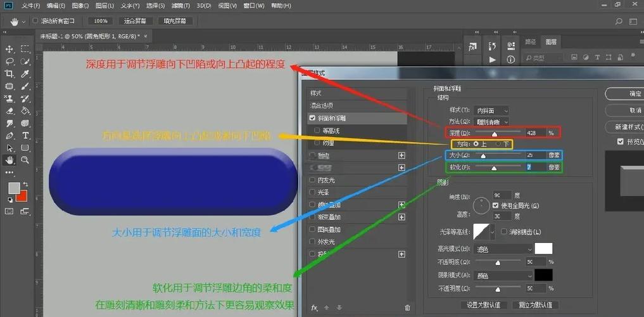
Task: Toggle Quick Mask mode icon
Action: (x=9, y=211)
